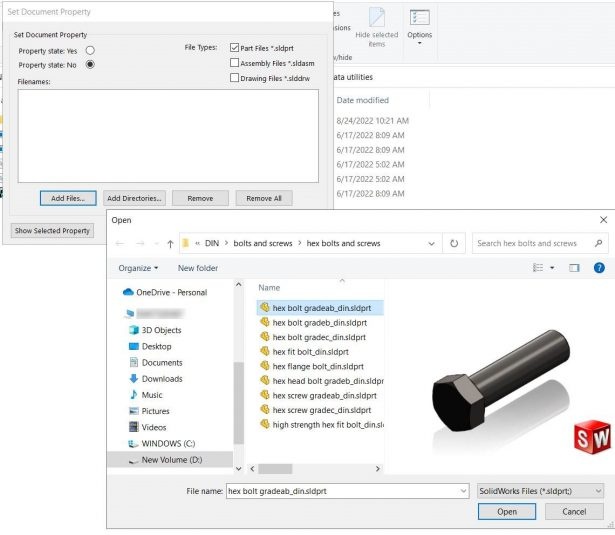Select hex flange bolt_din.sldprt file
Viewport: 615px width, 535px height.
[312, 367]
